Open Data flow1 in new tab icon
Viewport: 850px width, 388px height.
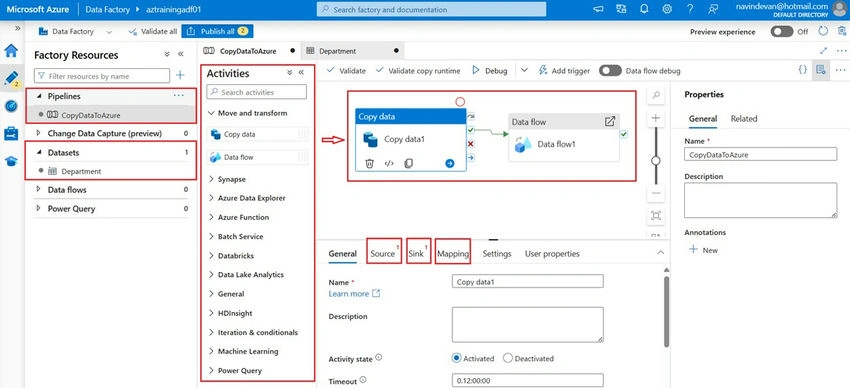610,121
